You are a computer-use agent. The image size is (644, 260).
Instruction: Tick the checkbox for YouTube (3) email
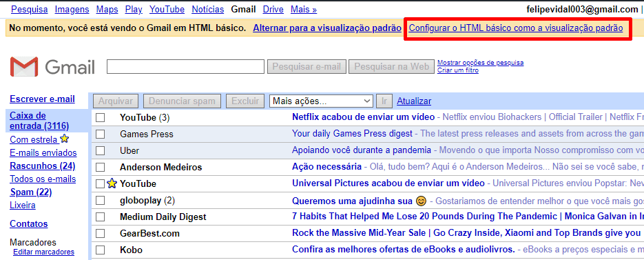(x=100, y=118)
